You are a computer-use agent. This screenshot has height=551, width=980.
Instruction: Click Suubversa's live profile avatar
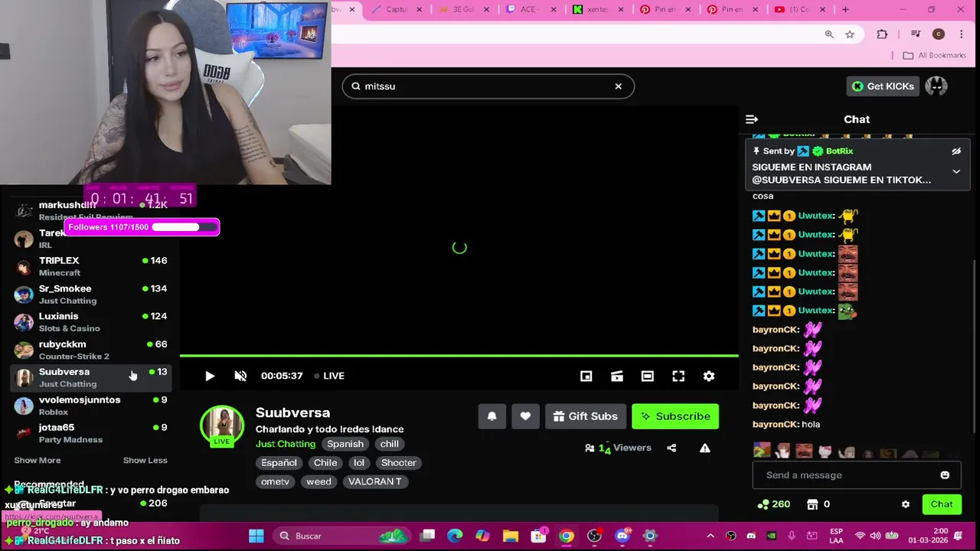222,426
